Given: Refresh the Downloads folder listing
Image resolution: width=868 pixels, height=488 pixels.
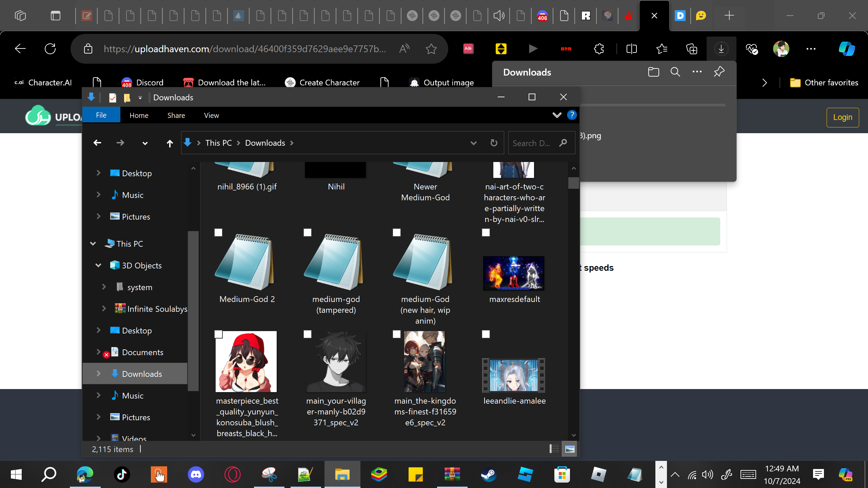Looking at the screenshot, I should (x=494, y=143).
